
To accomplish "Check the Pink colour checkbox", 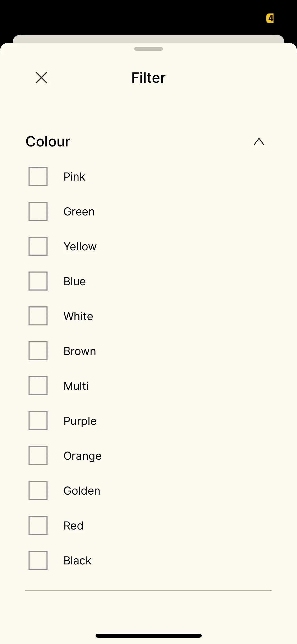I will pyautogui.click(x=38, y=176).
